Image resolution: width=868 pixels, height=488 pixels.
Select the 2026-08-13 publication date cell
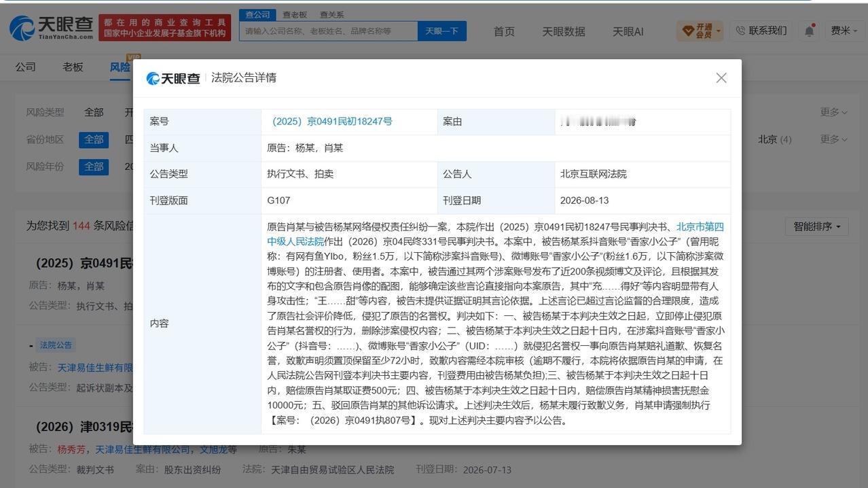[643, 201]
